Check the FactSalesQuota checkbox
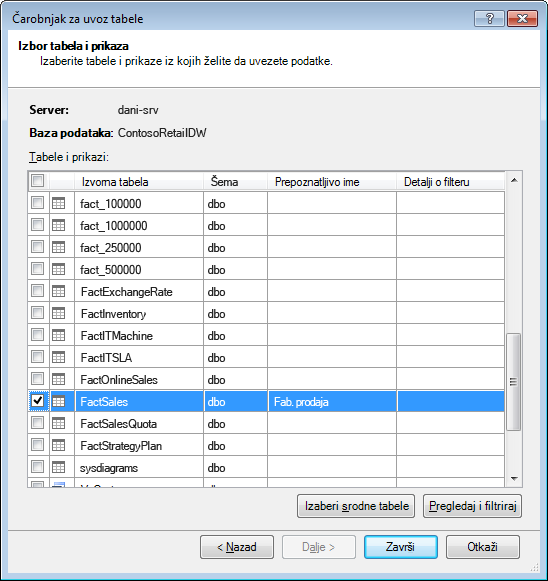This screenshot has width=548, height=581. coord(37,423)
